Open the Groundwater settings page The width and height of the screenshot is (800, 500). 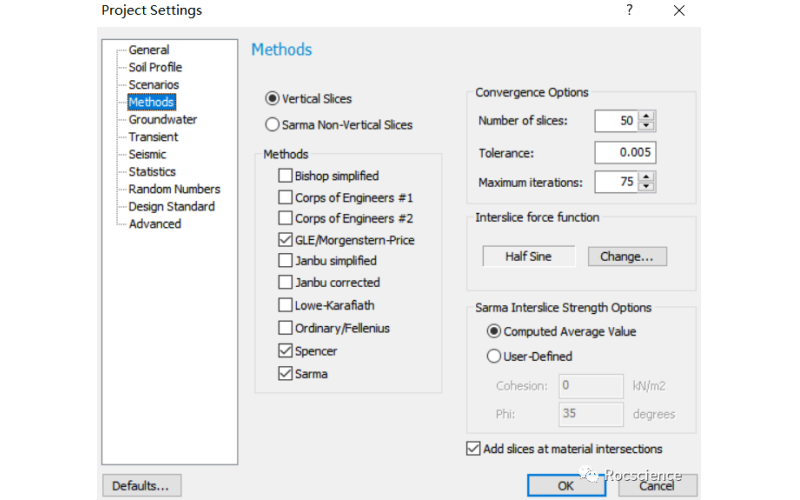[x=162, y=120]
